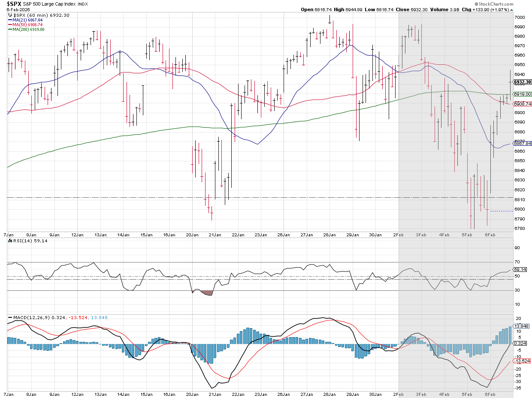This screenshot has width=532, height=398.
Task: Click the red -13.524 MACD signal tag
Action: [x=522, y=361]
